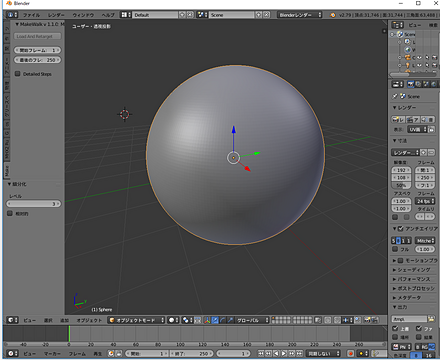This screenshot has height=360, width=440.
Task: Toggle the アンチエイリアス checkbox
Action: tap(401, 229)
